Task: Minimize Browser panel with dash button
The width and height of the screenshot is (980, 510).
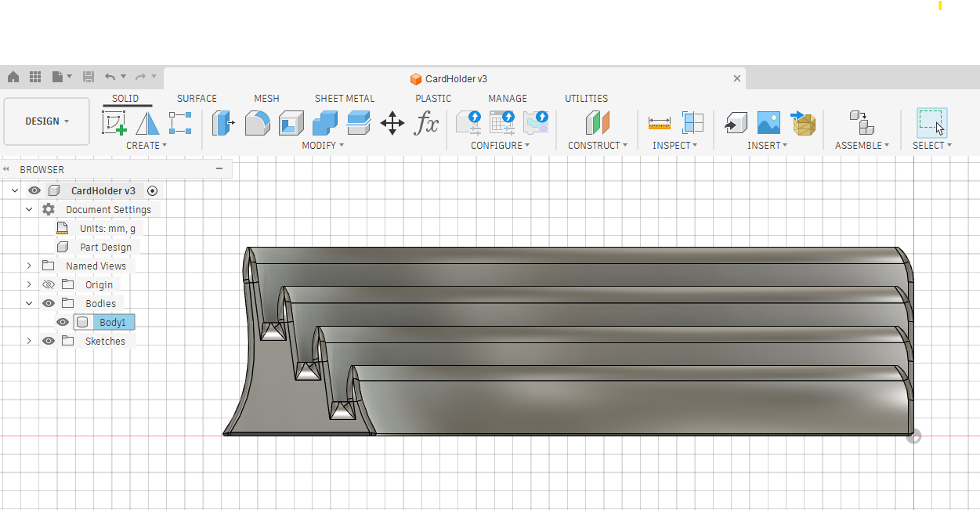Action: (219, 169)
